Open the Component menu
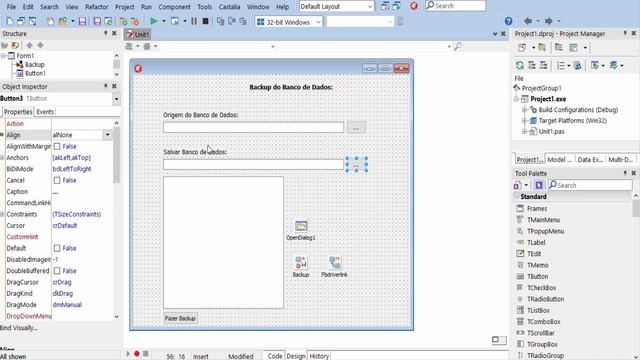This screenshot has width=640, height=360. click(174, 7)
